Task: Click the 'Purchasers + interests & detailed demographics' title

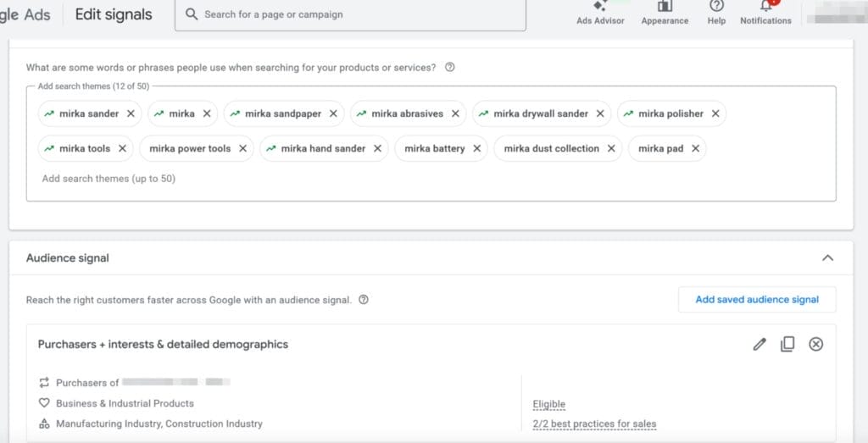Action: click(163, 344)
